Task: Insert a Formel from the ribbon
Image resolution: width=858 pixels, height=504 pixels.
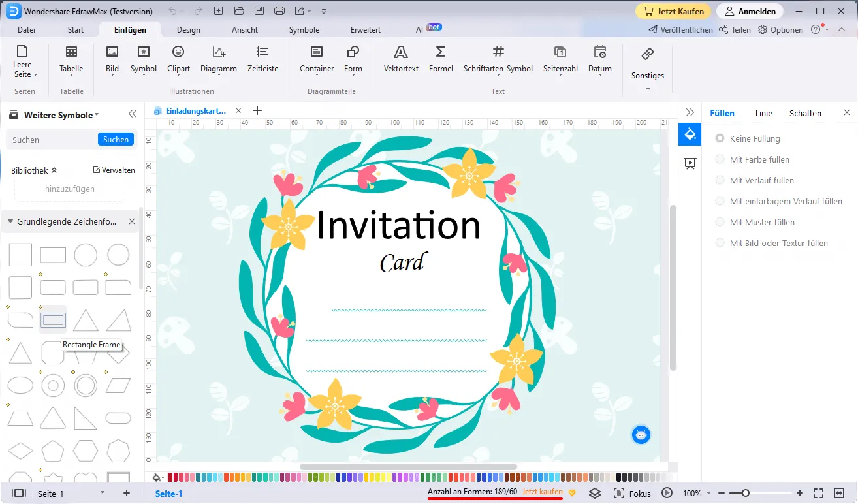Action: pos(441,52)
